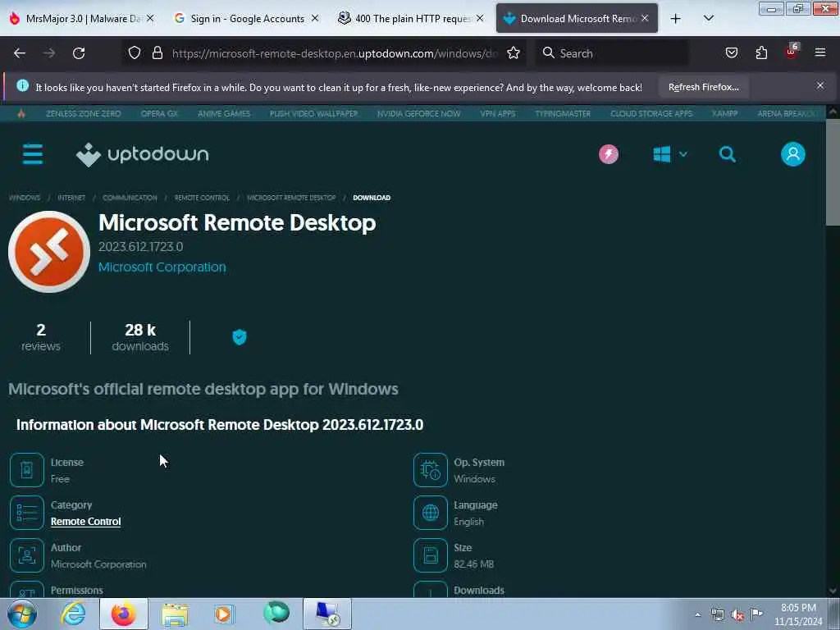
Task: Show hidden tray icons arrow
Action: tap(697, 615)
